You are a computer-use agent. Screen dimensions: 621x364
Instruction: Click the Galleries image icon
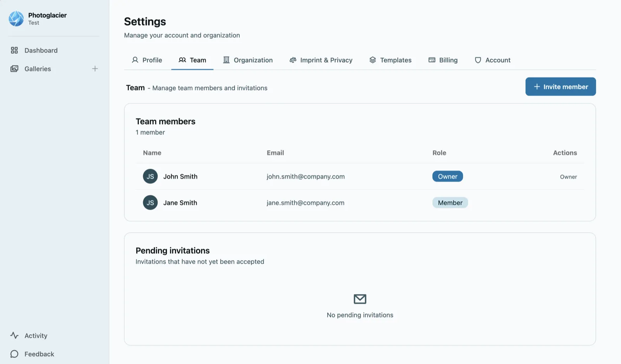pos(14,69)
